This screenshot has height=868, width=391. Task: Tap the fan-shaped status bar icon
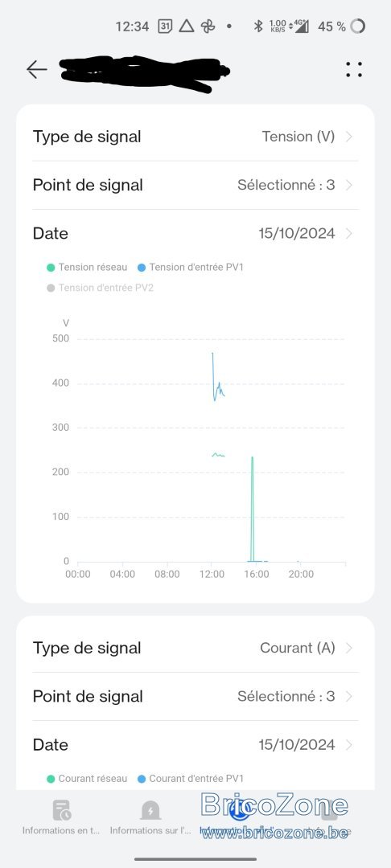[208, 26]
